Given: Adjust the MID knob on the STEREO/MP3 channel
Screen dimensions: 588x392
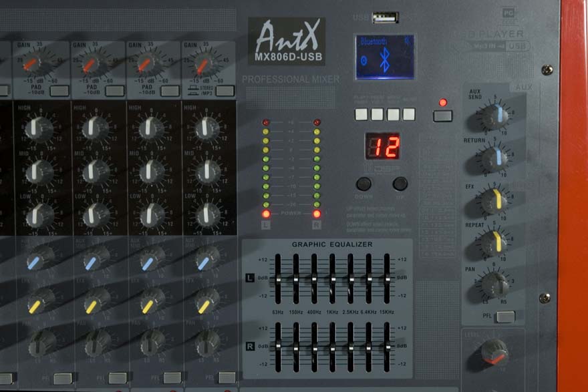Looking at the screenshot, I should pos(206,171).
